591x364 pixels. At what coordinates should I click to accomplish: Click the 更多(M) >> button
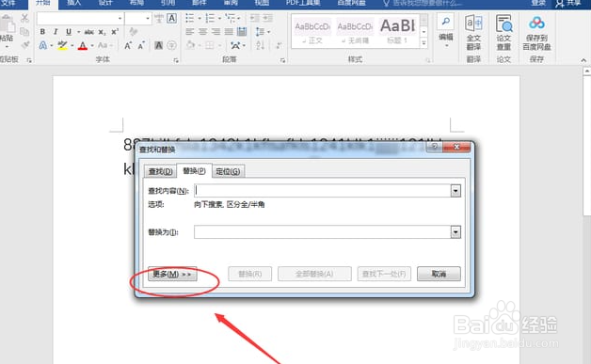click(x=172, y=274)
